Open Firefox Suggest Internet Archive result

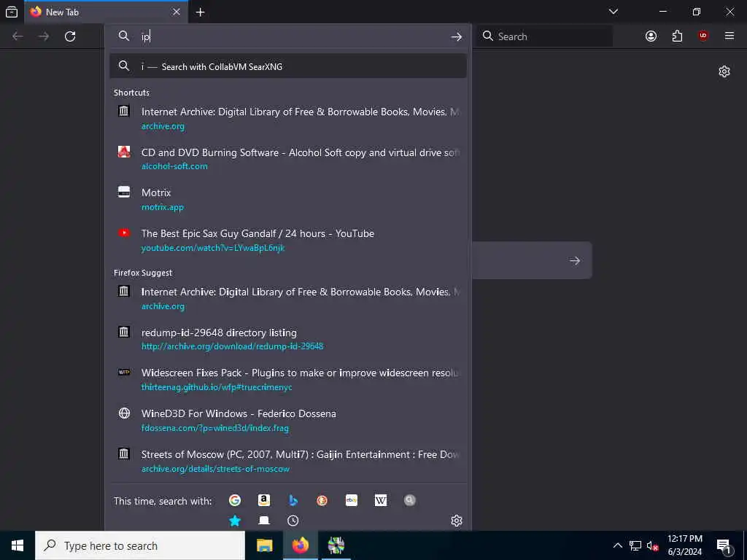288,298
